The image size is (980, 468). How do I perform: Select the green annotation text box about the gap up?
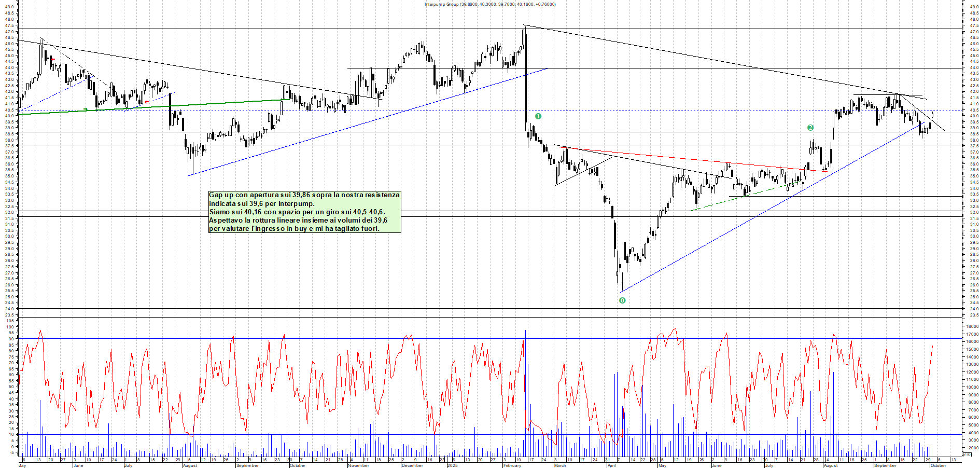304,212
